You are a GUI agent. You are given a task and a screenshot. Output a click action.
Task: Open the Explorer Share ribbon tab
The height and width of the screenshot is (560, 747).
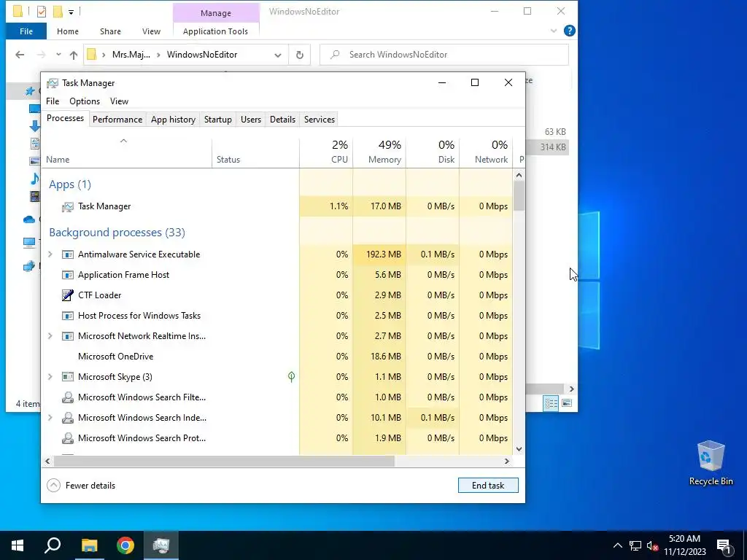(x=110, y=31)
